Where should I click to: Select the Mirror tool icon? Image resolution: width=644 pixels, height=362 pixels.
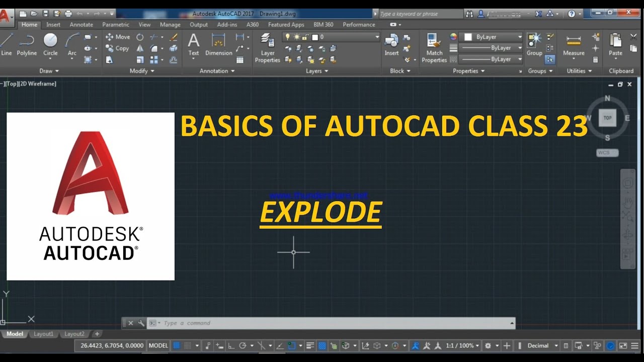coord(140,48)
